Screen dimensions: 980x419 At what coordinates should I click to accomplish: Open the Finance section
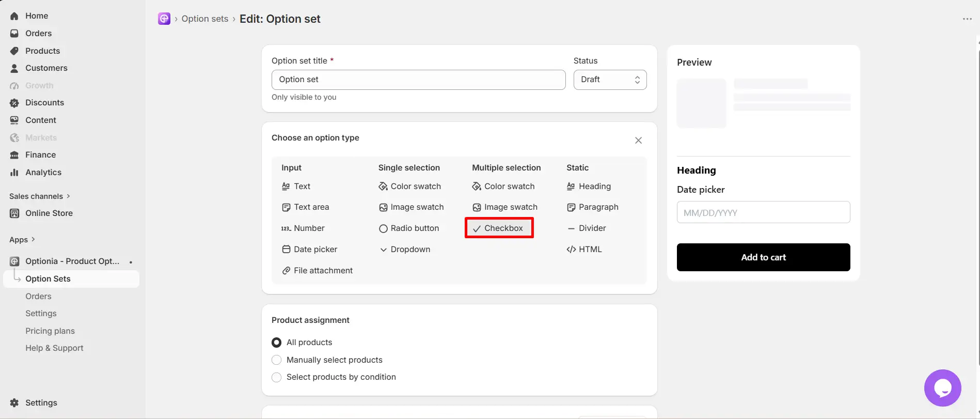40,155
